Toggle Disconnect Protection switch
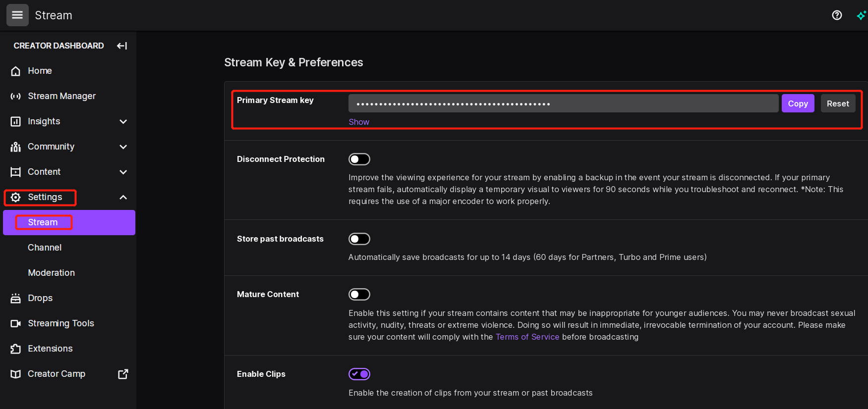868x409 pixels. pyautogui.click(x=359, y=159)
